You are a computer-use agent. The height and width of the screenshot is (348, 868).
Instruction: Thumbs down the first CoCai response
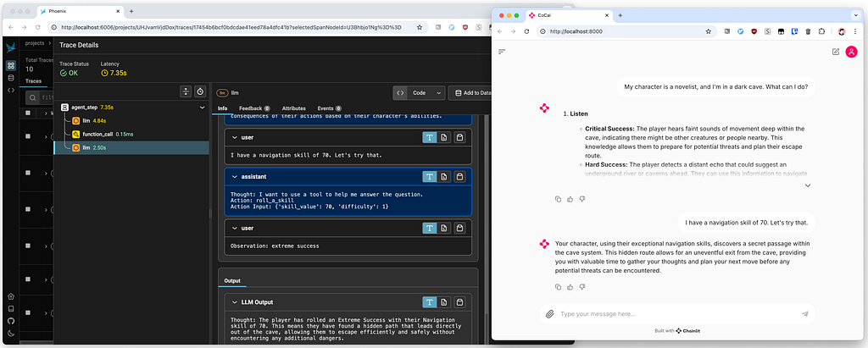[x=581, y=199]
